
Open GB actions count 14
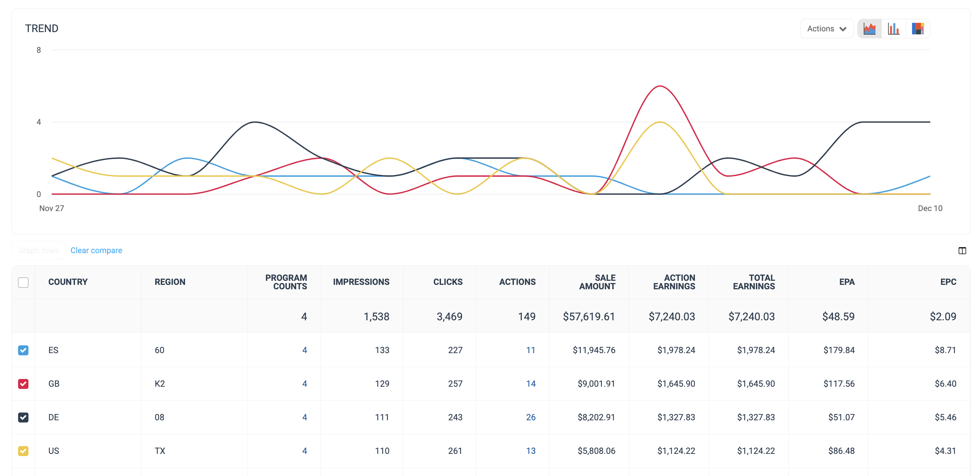pos(531,384)
